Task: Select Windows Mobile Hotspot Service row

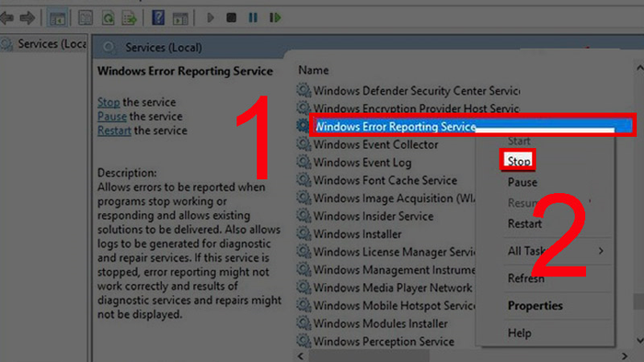Action: click(385, 306)
